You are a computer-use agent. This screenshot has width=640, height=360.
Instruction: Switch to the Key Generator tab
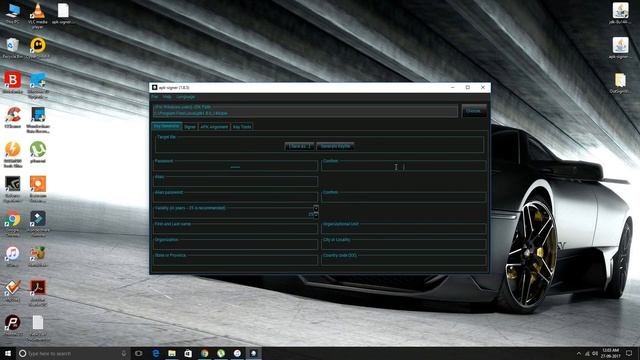[167, 126]
